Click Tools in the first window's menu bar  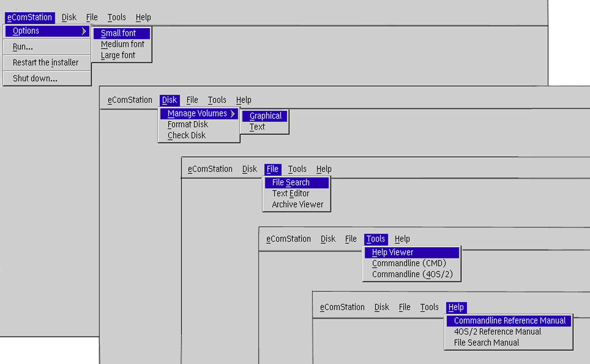click(x=117, y=17)
